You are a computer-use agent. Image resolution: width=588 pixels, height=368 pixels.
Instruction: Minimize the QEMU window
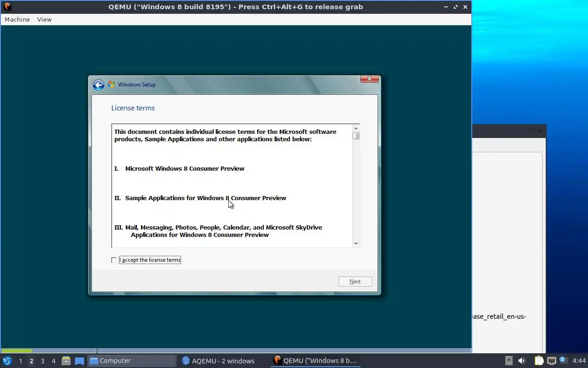coord(446,7)
